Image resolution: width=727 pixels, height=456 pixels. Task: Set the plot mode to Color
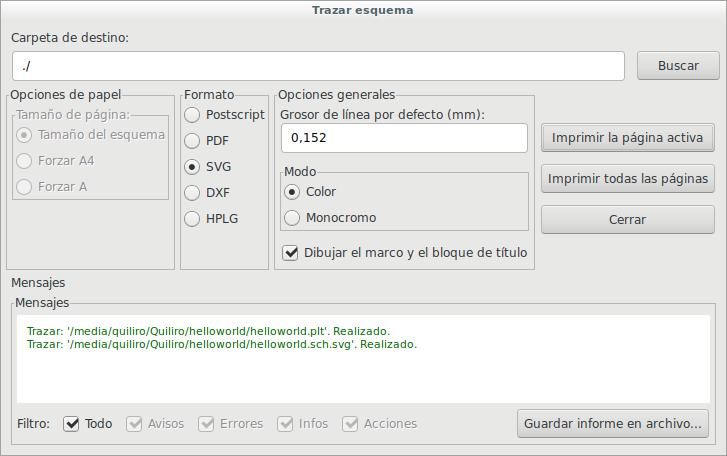pos(292,191)
